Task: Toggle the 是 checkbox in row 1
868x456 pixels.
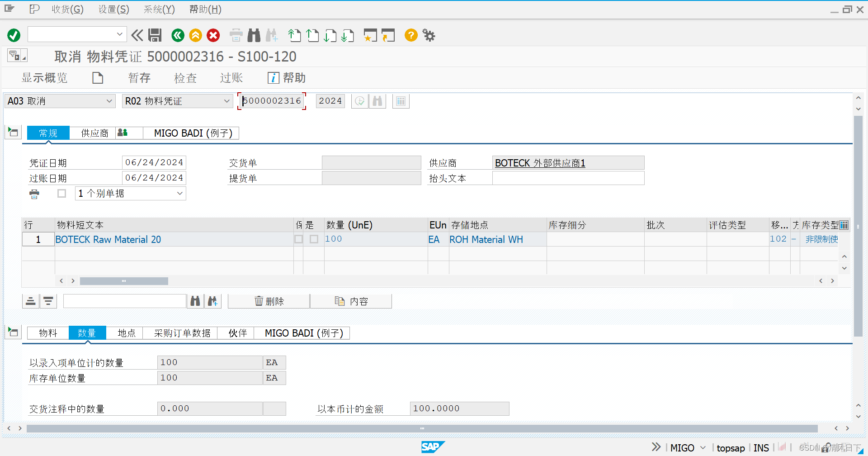Action: [314, 239]
